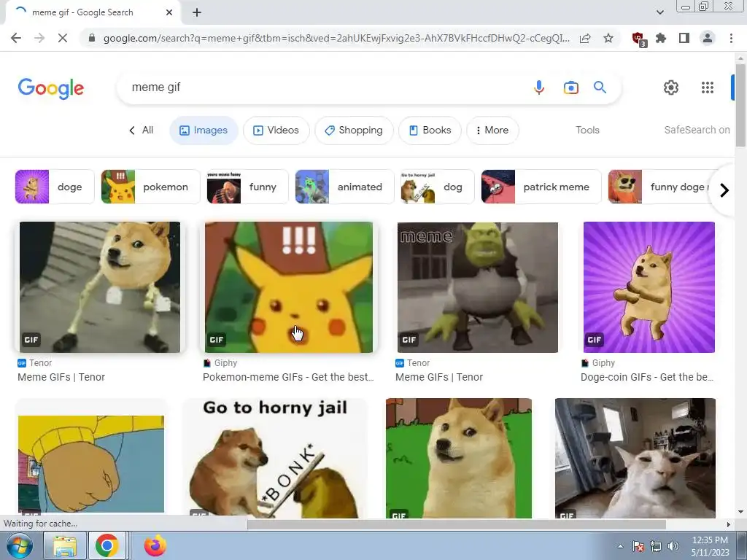Viewport: 747px width, 560px height.
Task: Open the Extensions puzzle-piece menu
Action: point(661,38)
